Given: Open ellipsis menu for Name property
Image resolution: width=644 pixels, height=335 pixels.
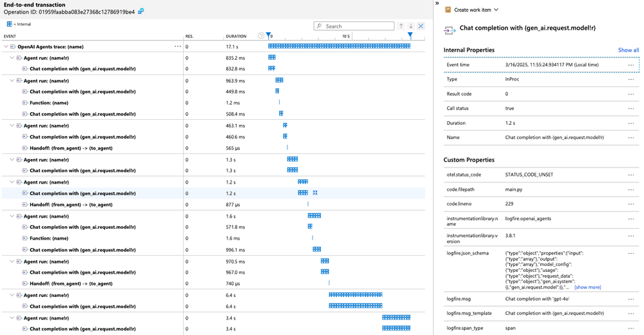Looking at the screenshot, I should 631,137.
